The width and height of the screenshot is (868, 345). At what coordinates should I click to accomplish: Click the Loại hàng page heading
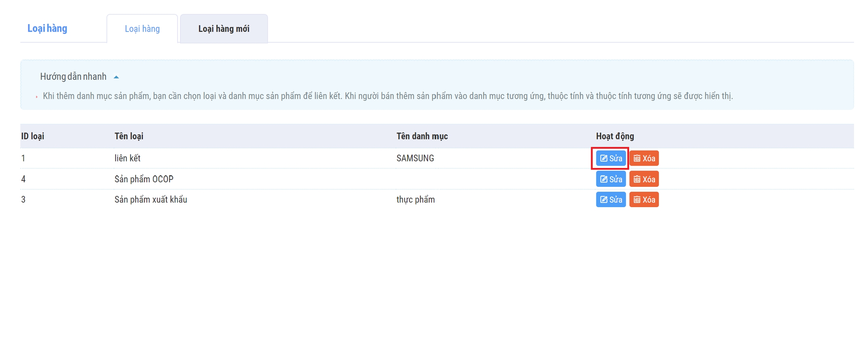47,28
